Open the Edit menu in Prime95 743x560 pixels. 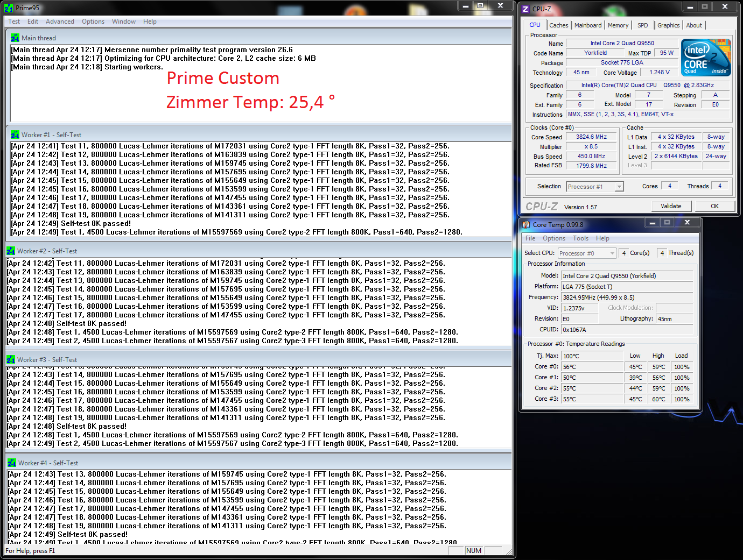33,22
